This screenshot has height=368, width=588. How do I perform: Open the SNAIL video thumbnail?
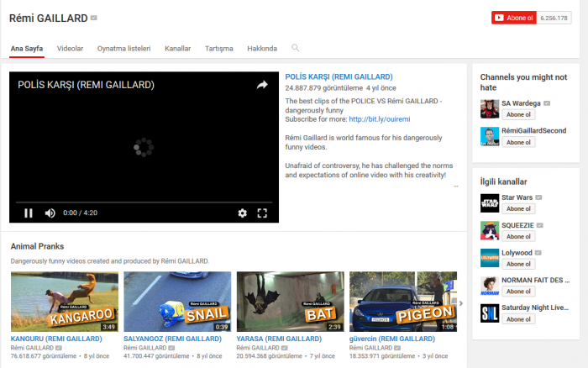[177, 302]
